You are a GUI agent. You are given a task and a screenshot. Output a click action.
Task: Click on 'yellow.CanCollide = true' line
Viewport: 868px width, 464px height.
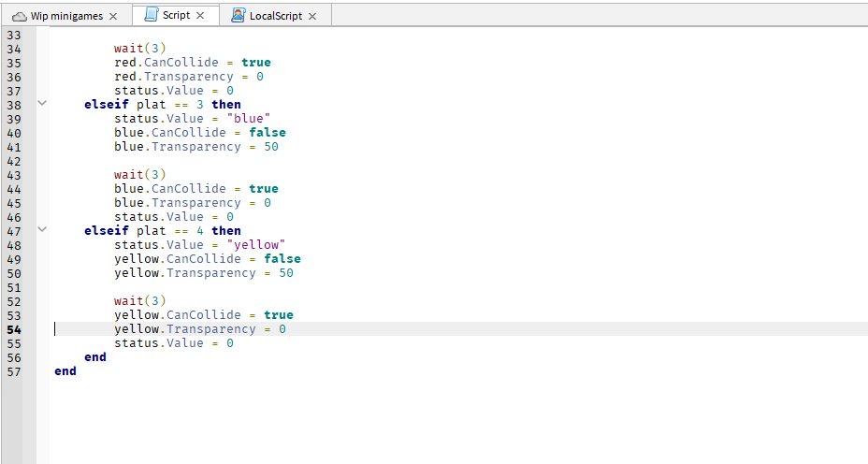pyautogui.click(x=204, y=315)
